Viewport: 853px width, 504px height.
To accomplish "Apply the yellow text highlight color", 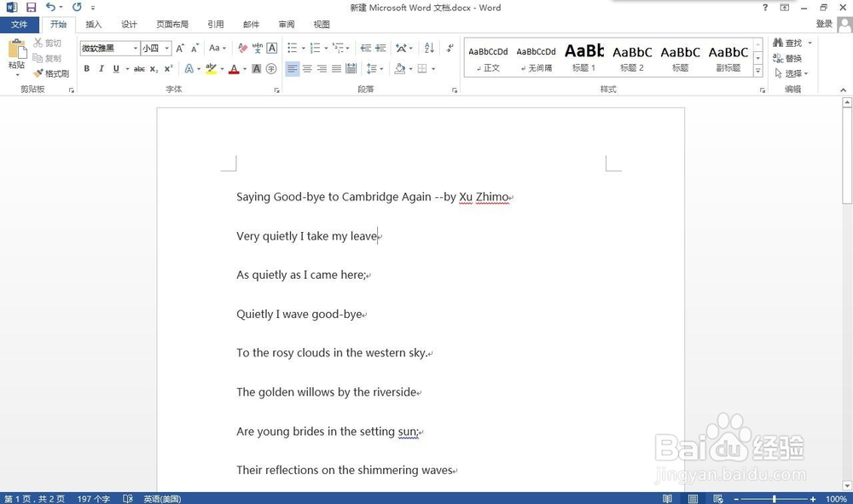I will click(x=211, y=68).
